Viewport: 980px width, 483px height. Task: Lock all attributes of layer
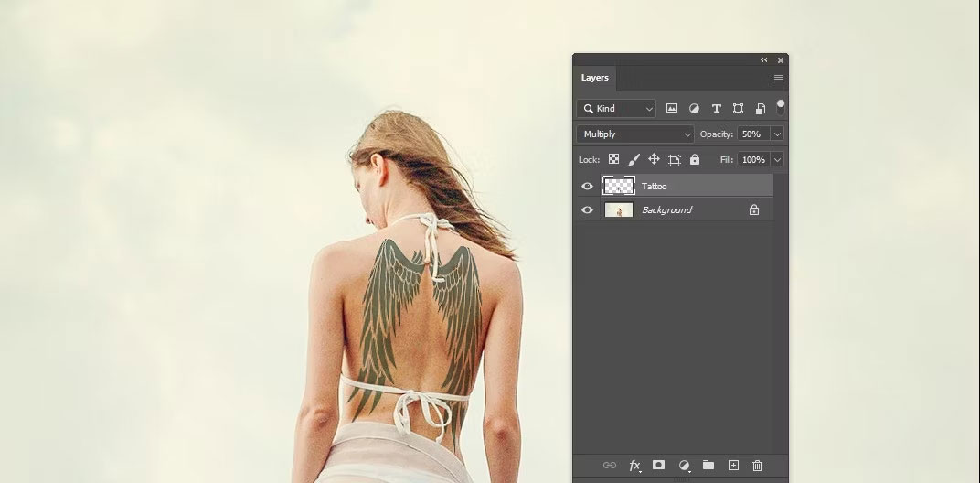coord(695,159)
